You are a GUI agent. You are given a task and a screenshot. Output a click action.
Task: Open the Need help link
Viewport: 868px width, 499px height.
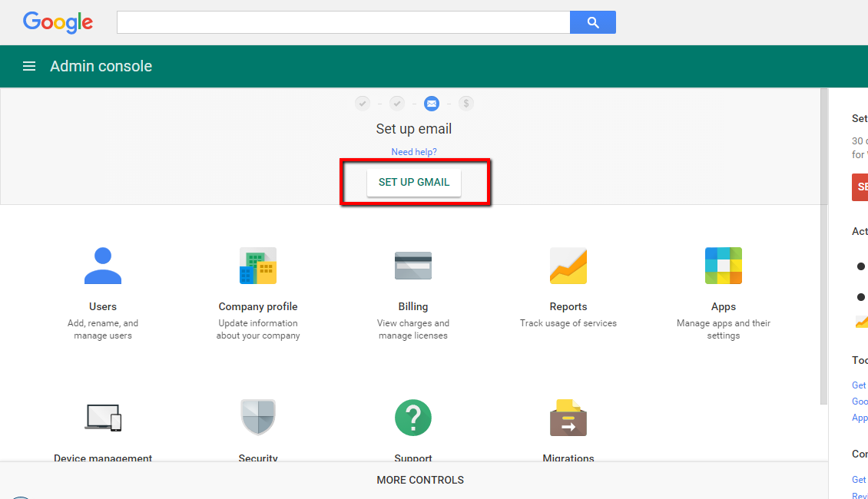(x=413, y=151)
